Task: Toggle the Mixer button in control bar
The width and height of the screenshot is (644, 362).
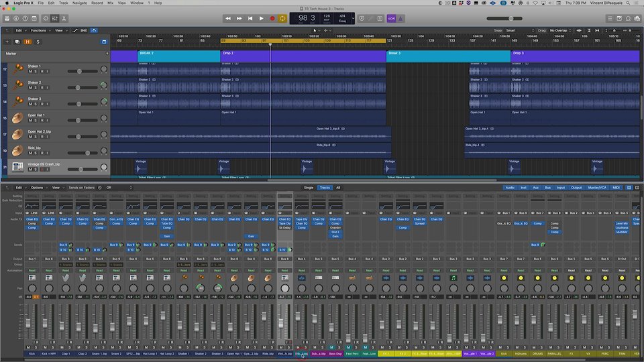Action: [x=54, y=19]
